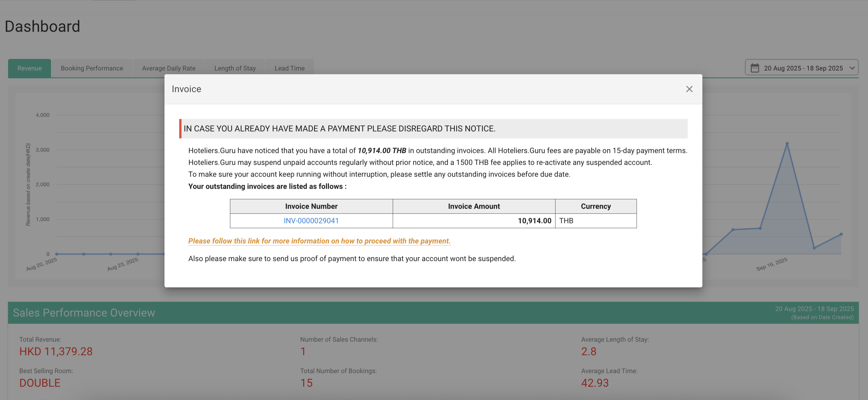Viewport: 868px width, 400px height.
Task: Click the Invoice Number column header
Action: point(311,206)
